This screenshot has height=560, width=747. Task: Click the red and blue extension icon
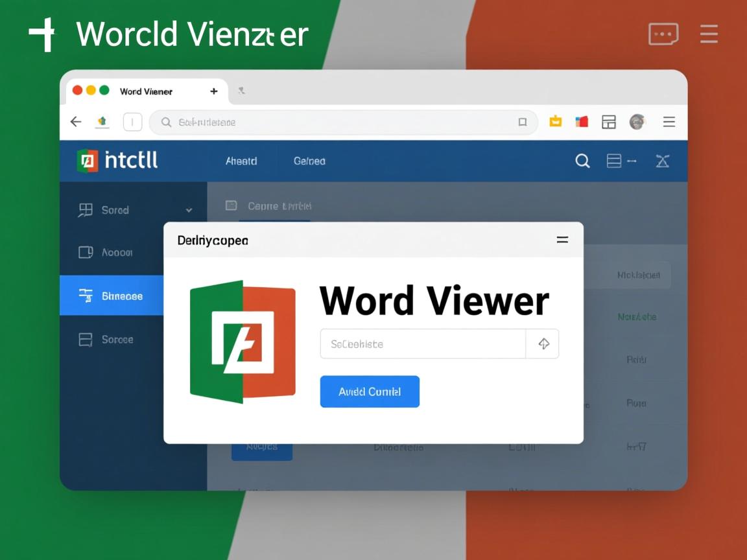tap(582, 121)
